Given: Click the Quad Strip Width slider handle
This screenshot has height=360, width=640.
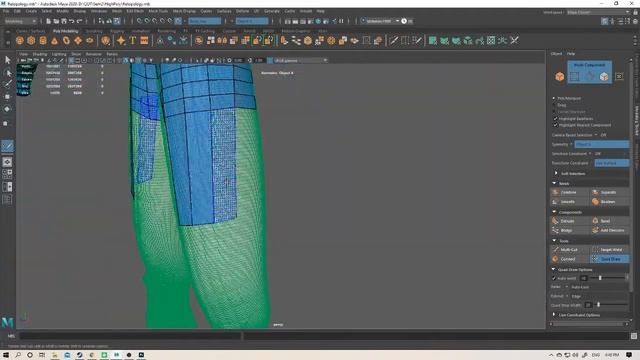Looking at the screenshot, I should [x=599, y=304].
